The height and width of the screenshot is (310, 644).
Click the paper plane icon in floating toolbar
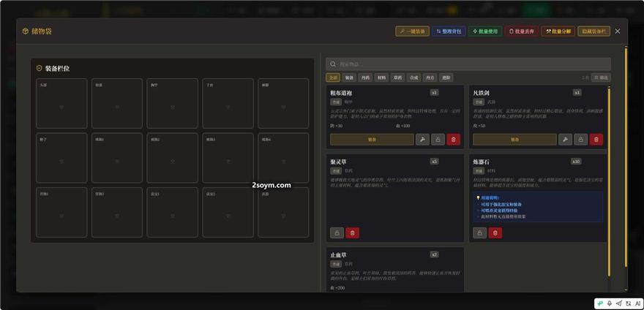point(619,303)
